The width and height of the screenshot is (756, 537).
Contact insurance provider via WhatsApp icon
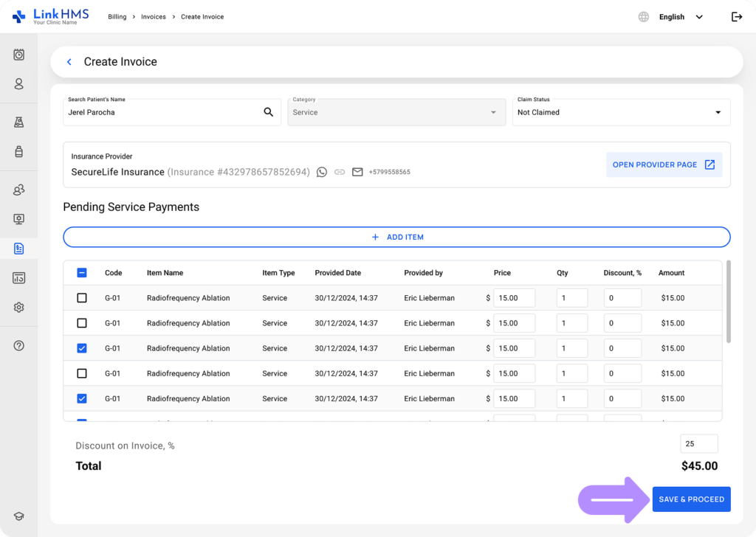(x=322, y=172)
